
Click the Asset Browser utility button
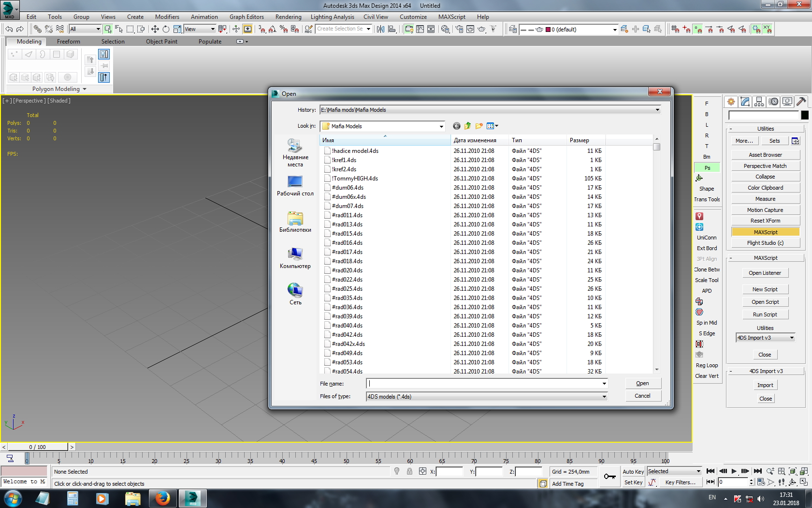click(x=766, y=155)
